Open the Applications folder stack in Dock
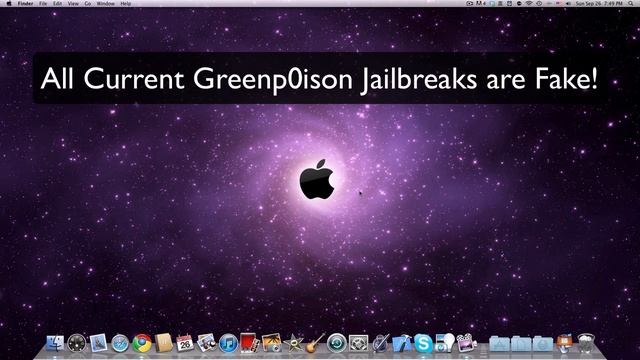Viewport: 640px width, 360px height. click(x=500, y=344)
